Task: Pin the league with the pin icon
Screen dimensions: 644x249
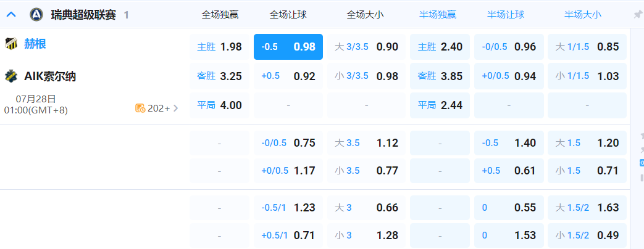Action: [x=638, y=15]
